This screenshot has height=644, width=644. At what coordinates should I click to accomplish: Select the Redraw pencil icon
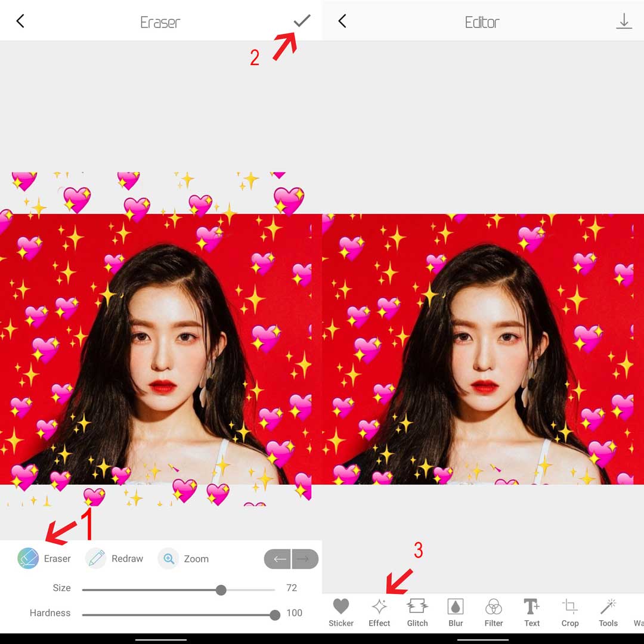pyautogui.click(x=95, y=558)
